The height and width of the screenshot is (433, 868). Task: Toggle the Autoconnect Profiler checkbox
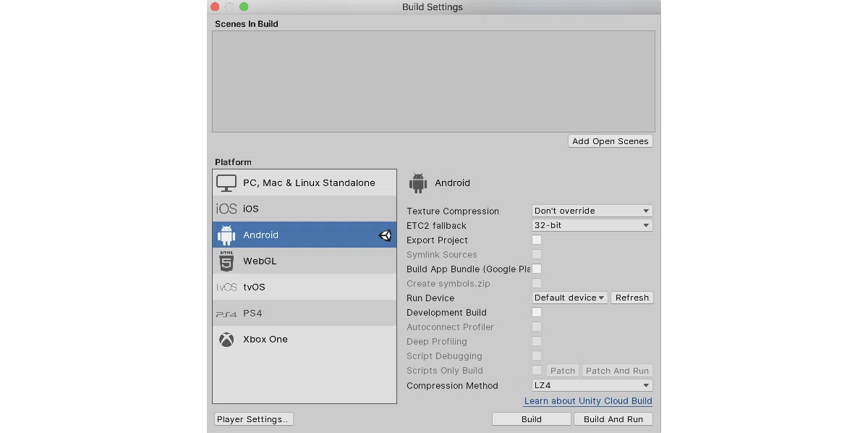click(537, 327)
